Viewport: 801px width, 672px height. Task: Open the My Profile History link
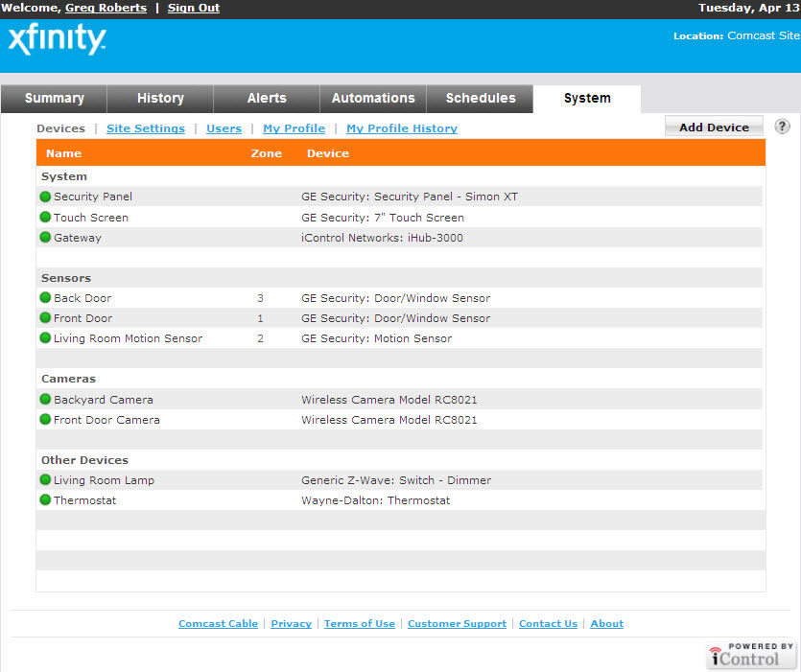(402, 128)
